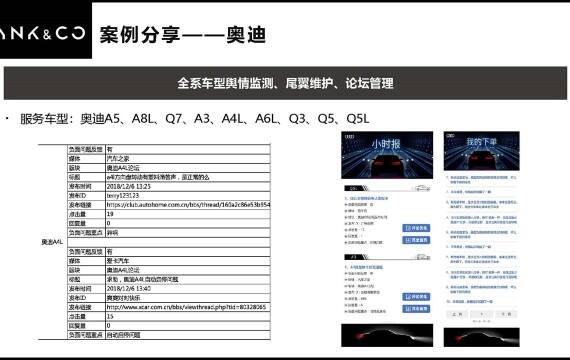Click the Audi rings logo on 我的下单 banner
The height and width of the screenshot is (360, 570).
coord(451,136)
